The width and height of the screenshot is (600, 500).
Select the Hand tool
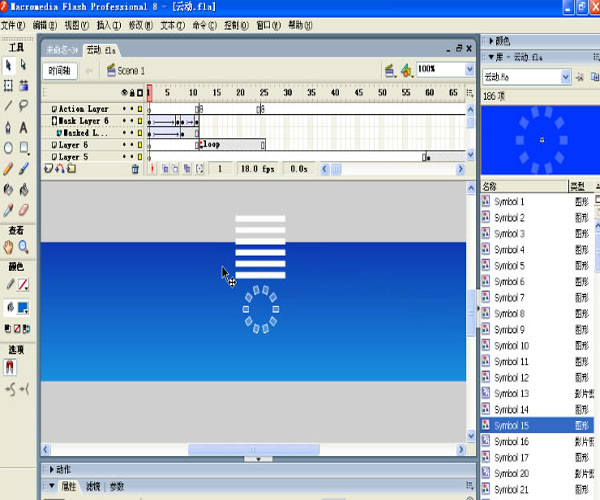(x=8, y=247)
